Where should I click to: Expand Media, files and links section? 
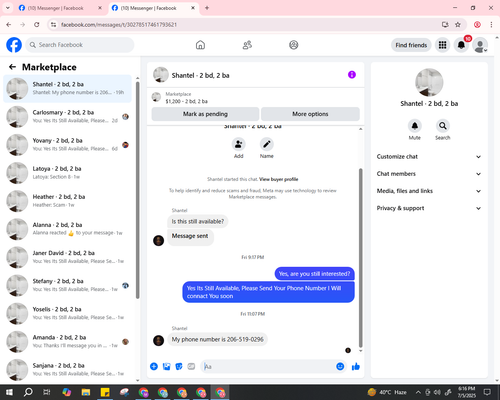click(x=429, y=191)
